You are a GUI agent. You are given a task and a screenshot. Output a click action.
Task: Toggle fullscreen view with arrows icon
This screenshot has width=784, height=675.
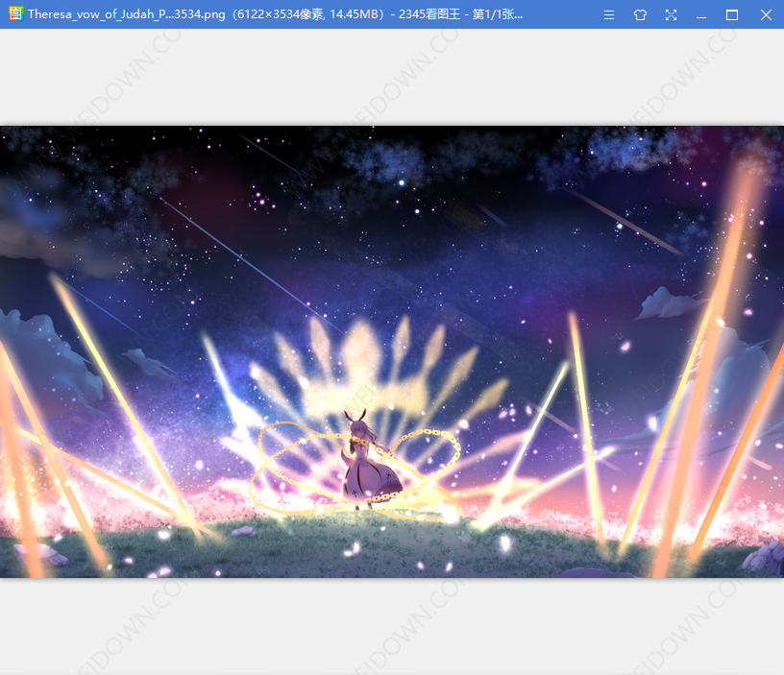coord(671,15)
